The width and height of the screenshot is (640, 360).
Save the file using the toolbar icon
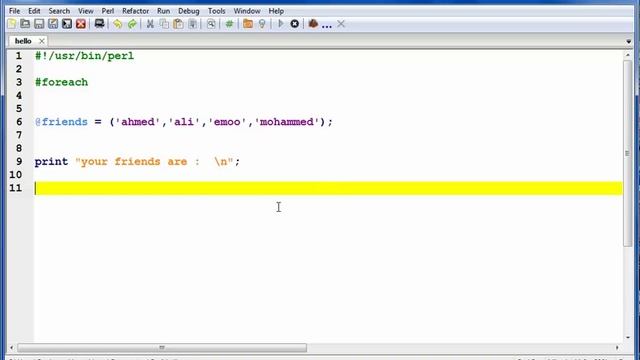pos(39,24)
